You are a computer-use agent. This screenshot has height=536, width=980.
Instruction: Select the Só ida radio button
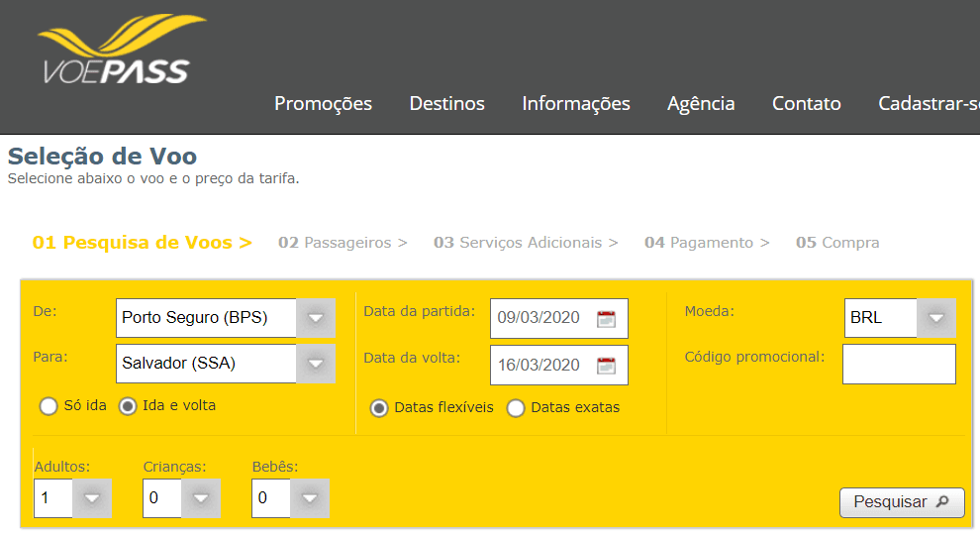[49, 406]
